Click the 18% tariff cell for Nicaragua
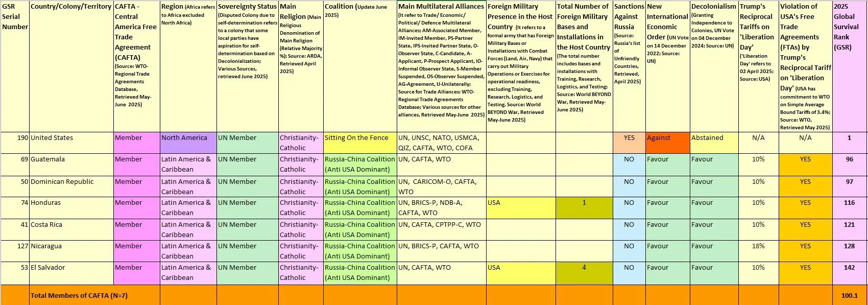Image resolution: width=868 pixels, height=305 pixels. pos(758,251)
